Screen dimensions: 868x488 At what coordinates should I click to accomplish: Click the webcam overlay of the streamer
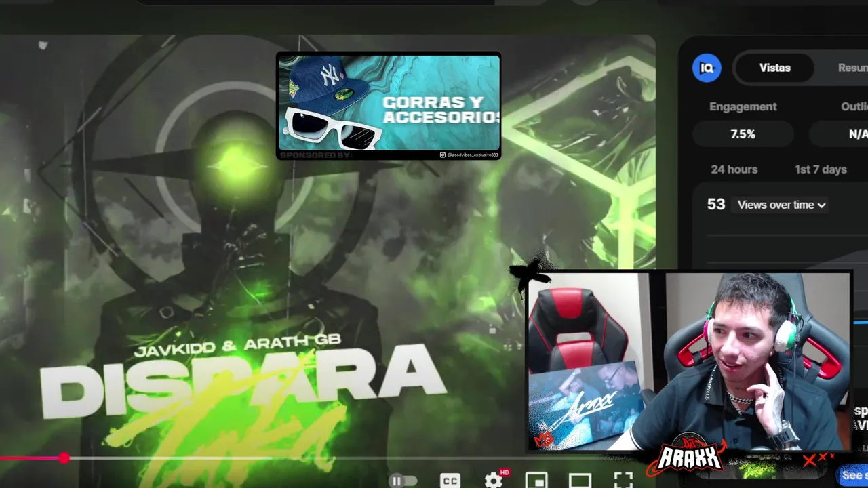tap(689, 362)
